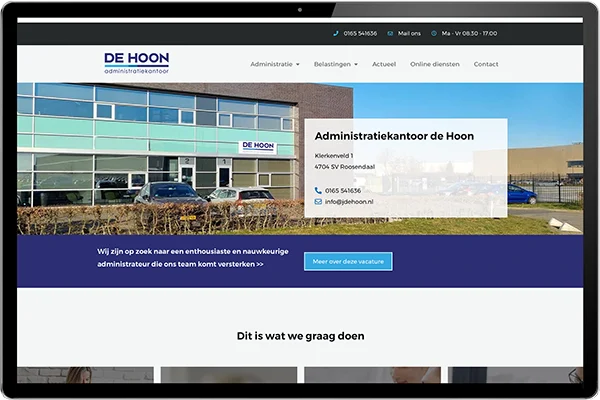Navigate to the Contact page
This screenshot has height=400, width=600.
click(486, 64)
